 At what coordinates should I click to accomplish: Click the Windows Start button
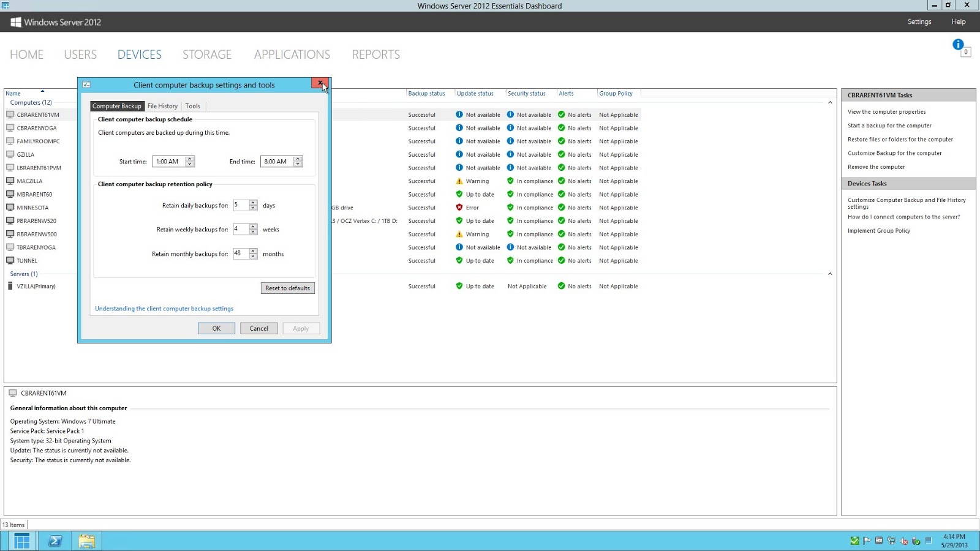pos(21,541)
